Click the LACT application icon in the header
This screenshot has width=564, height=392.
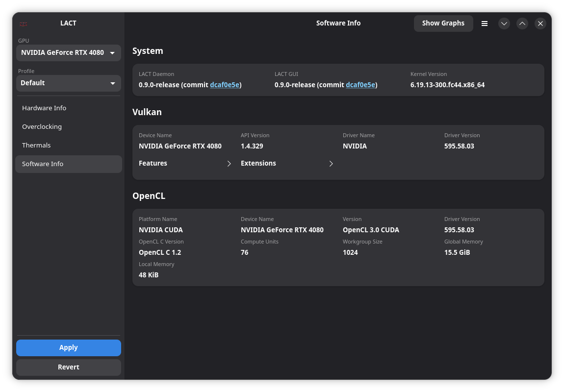click(x=23, y=24)
